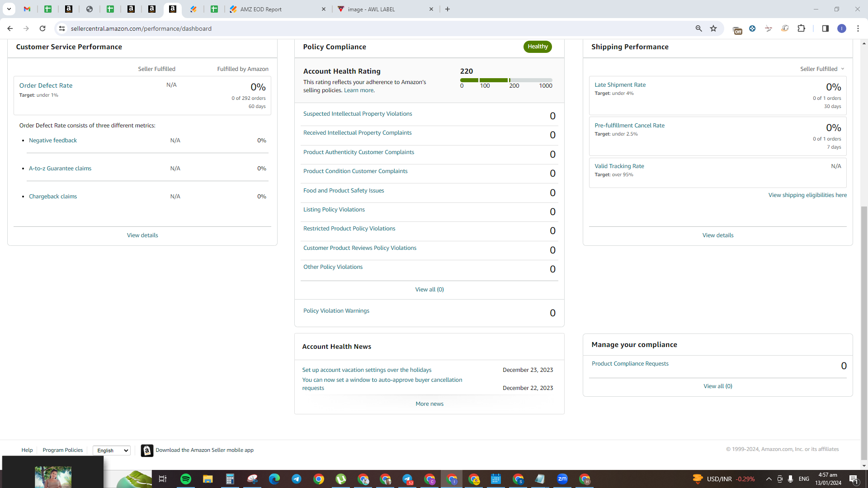Click the page vertical scrollbar
Image resolution: width=868 pixels, height=488 pixels.
coord(864,333)
